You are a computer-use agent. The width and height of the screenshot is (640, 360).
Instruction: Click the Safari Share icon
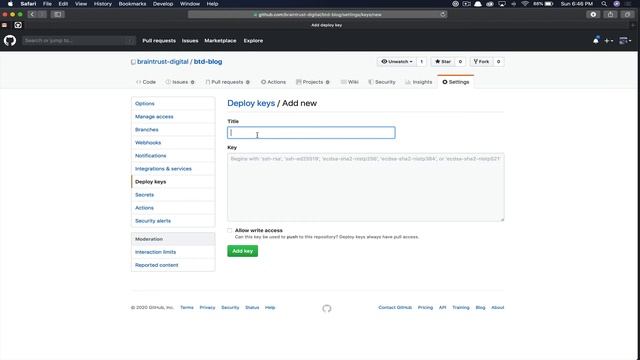point(611,14)
